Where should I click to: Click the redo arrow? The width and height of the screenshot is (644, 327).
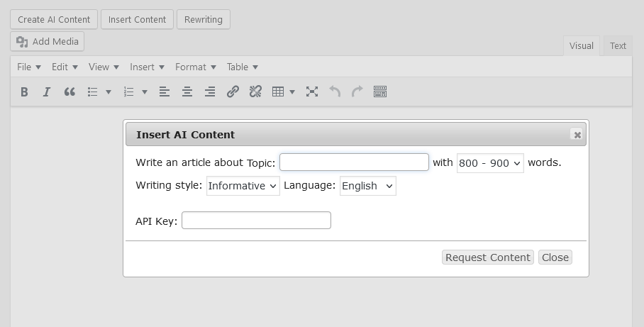click(357, 92)
